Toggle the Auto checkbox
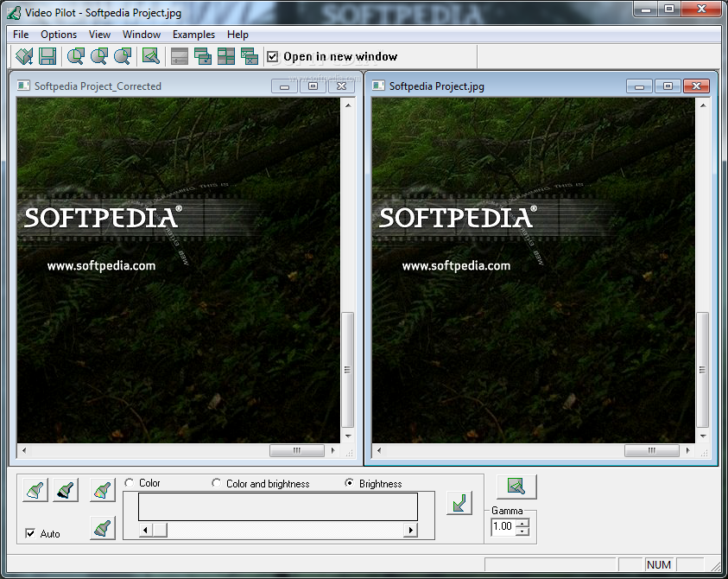 [30, 533]
